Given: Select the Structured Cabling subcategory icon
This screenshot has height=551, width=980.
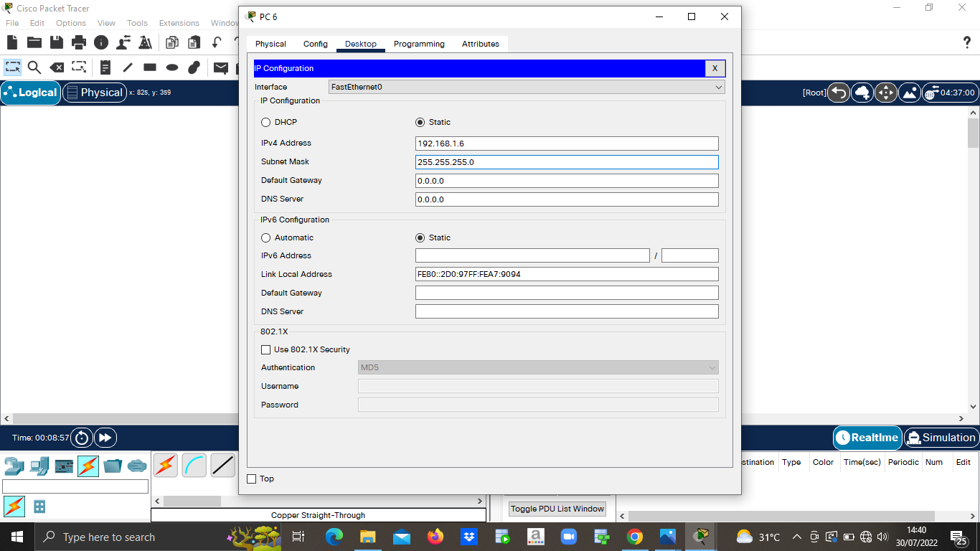Looking at the screenshot, I should coord(39,507).
